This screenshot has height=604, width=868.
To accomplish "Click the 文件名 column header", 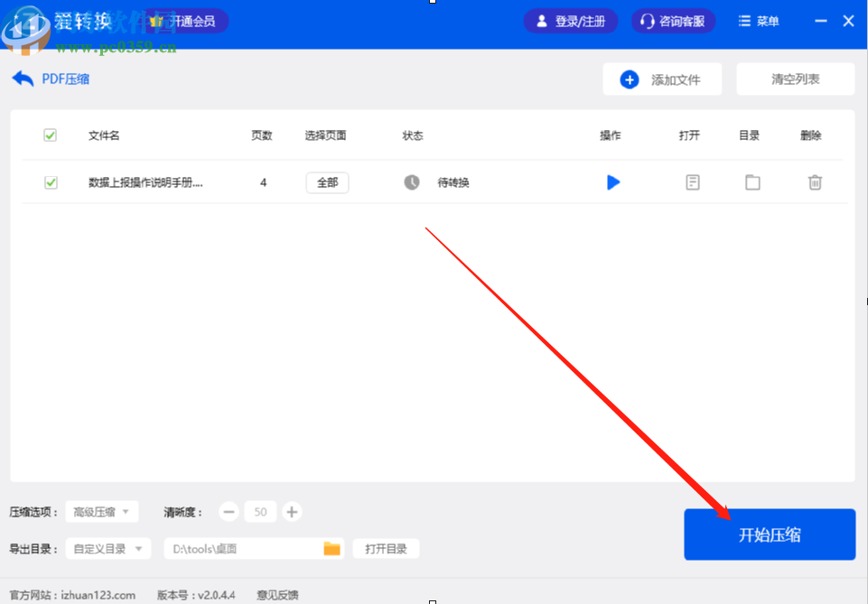I will (104, 135).
